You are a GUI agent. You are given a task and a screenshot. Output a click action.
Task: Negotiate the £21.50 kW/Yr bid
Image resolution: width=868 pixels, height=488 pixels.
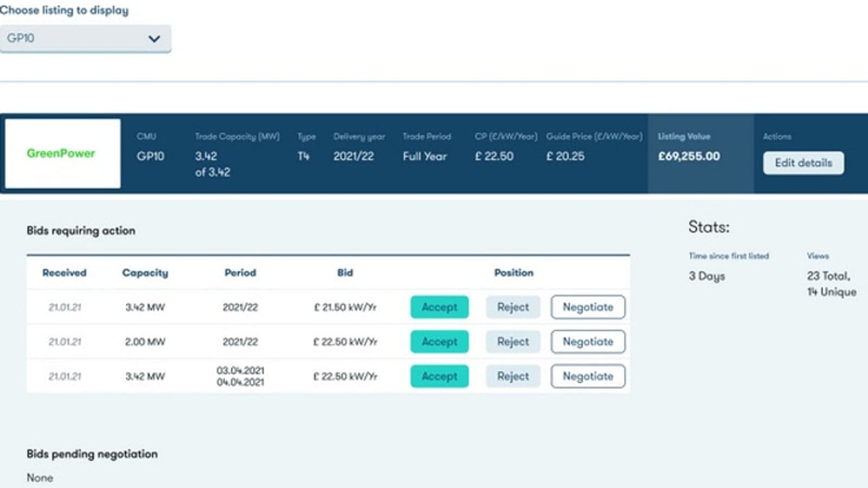pos(588,307)
